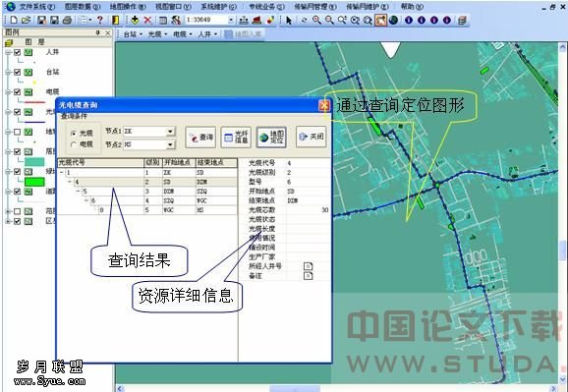Click the question mark help icon
This screenshot has height=392, width=568.
click(100, 20)
